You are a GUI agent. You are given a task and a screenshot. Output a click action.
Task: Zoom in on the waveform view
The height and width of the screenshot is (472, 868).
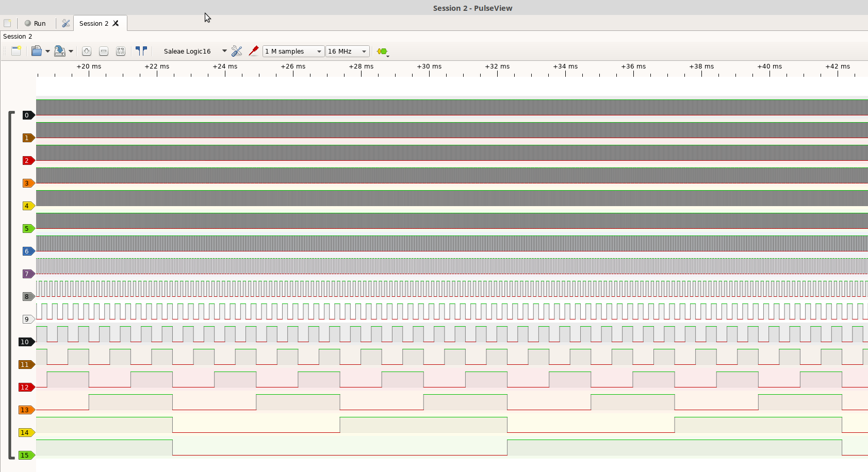tap(87, 51)
